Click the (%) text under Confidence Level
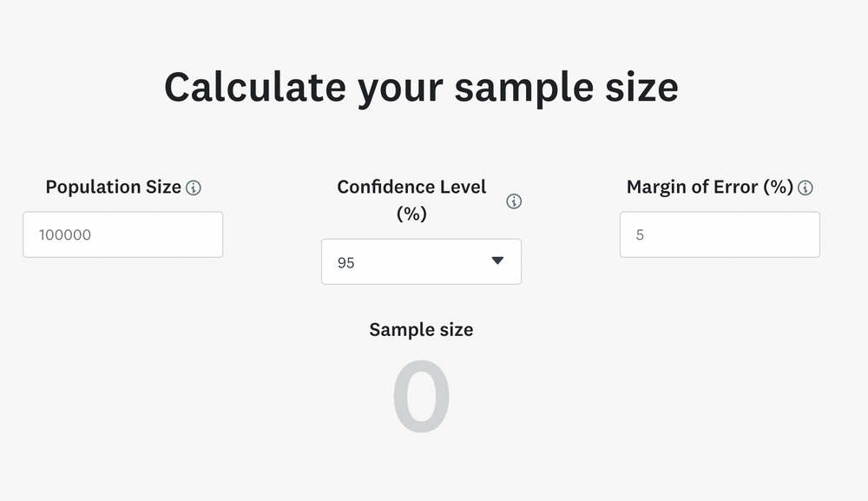The image size is (868, 501). (411, 214)
